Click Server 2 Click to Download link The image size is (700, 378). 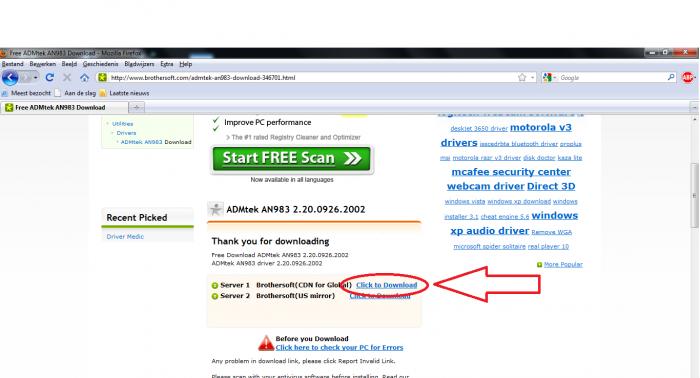click(380, 296)
